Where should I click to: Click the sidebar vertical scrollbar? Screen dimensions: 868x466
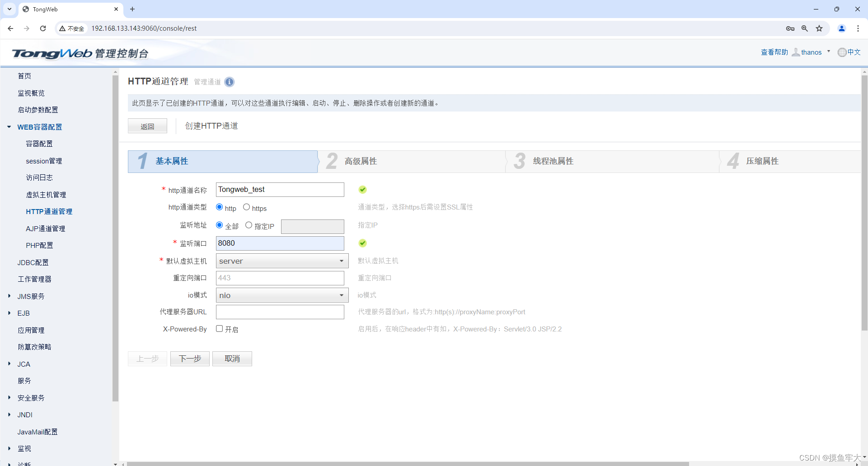click(x=115, y=238)
